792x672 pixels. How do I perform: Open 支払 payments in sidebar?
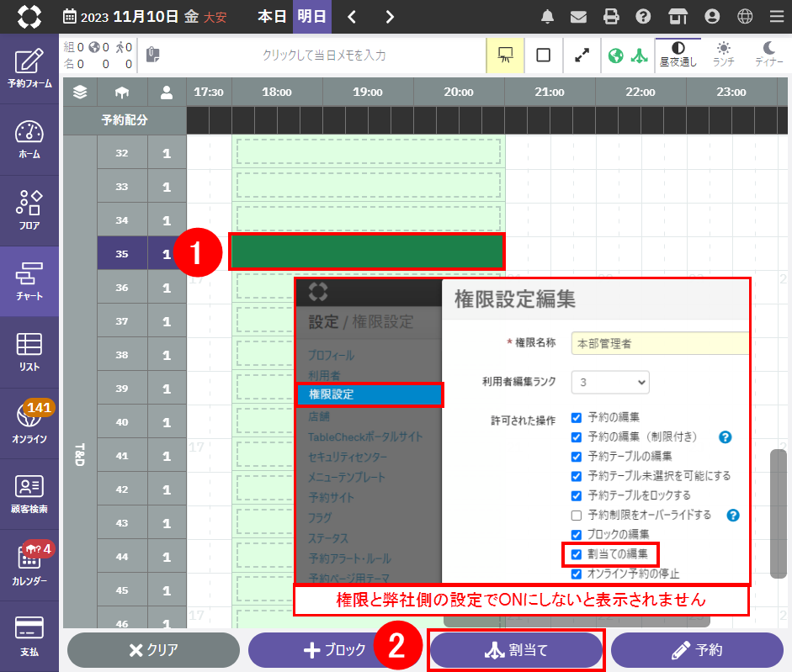29,636
